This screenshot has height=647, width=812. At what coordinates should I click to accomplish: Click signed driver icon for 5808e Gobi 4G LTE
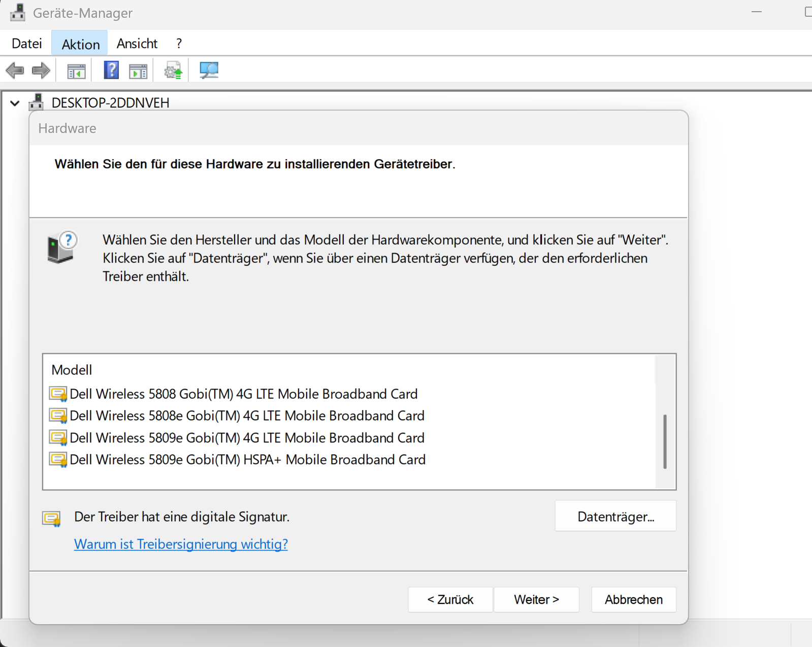point(58,416)
